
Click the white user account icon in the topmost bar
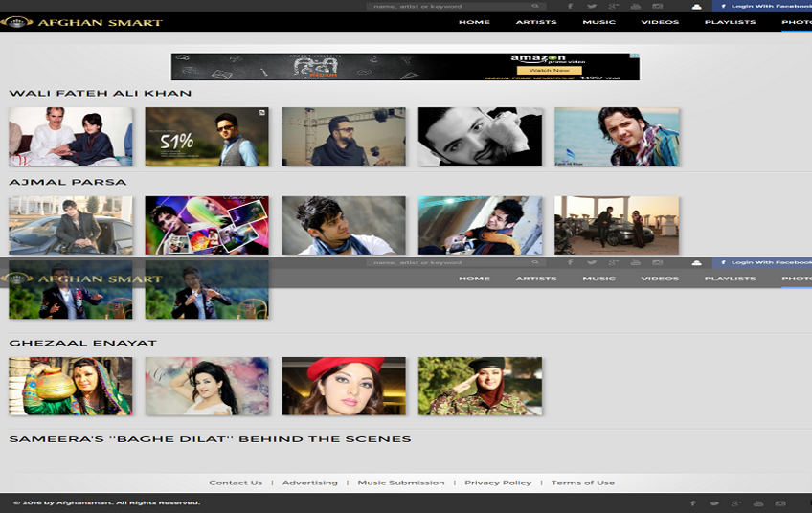696,6
